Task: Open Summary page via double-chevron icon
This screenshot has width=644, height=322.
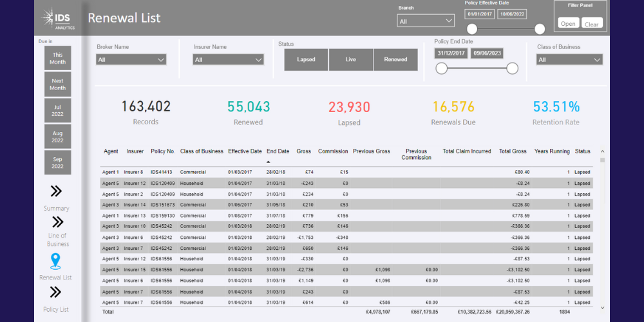Action: click(56, 191)
